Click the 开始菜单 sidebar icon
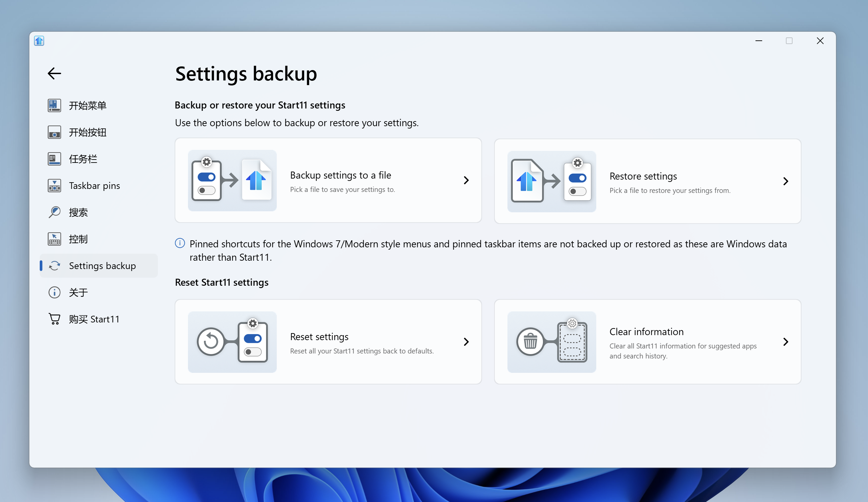868x502 pixels. pos(54,105)
